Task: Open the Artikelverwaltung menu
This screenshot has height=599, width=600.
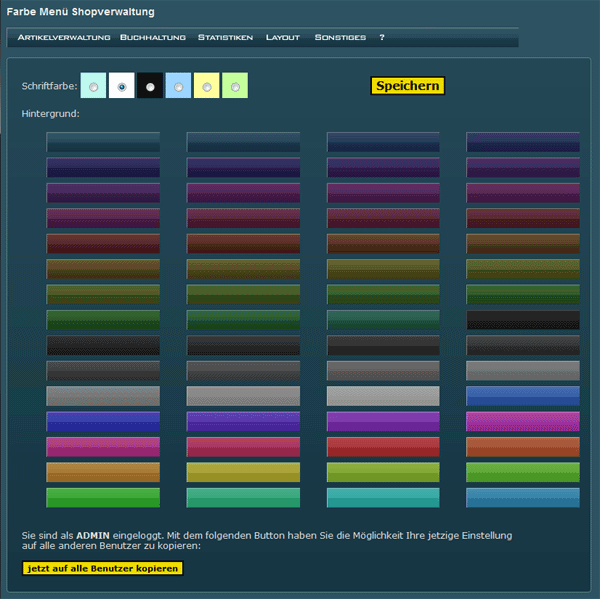Action: click(x=64, y=38)
